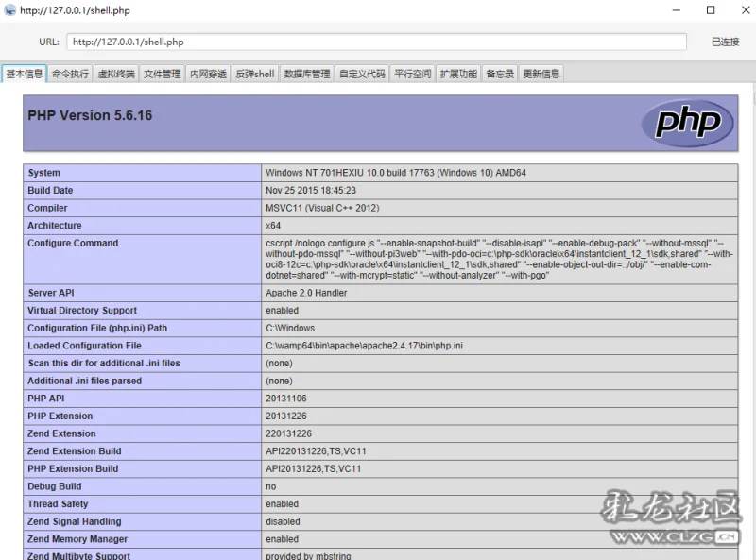Click 'enabled' in the Virtual Directory Support row
Screen dimensions: 756x560
pyautogui.click(x=282, y=311)
